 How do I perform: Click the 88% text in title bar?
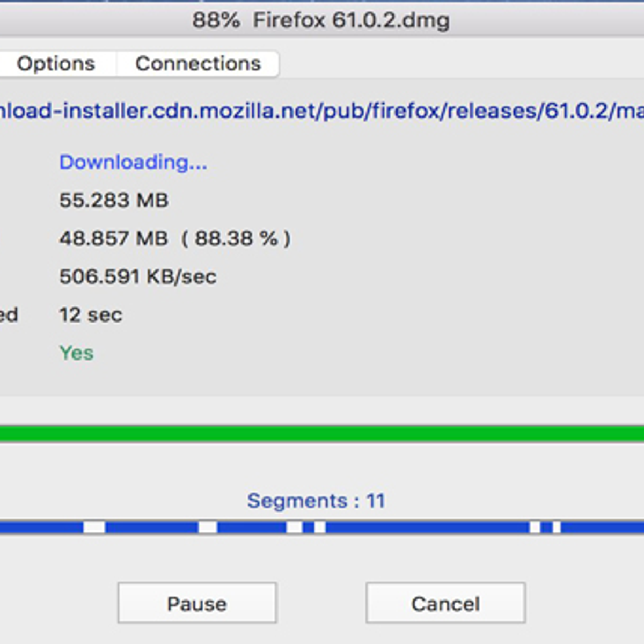click(x=216, y=20)
